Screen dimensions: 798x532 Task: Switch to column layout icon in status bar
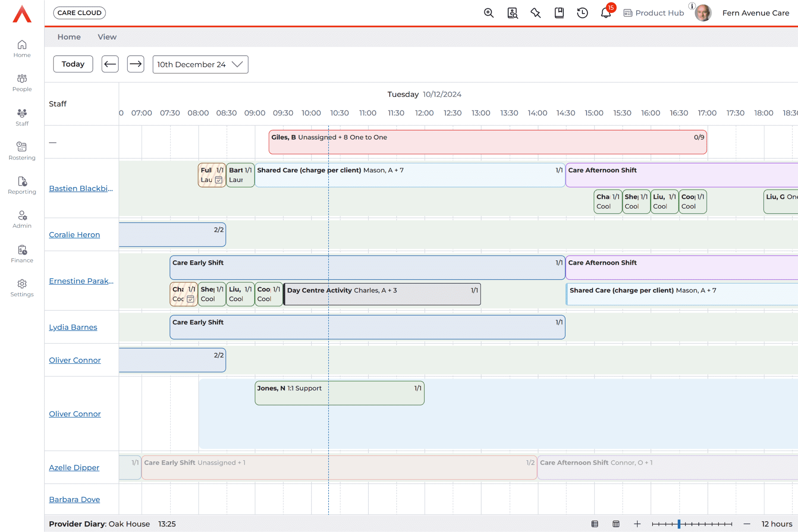(616, 524)
